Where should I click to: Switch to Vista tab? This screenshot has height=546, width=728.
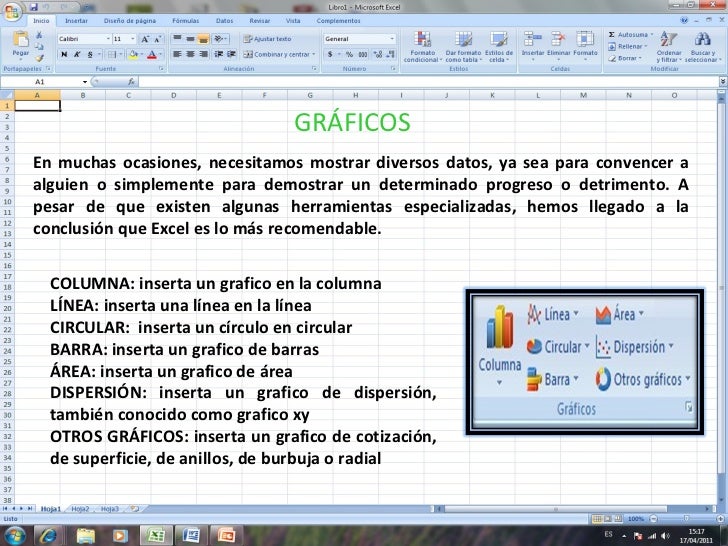[293, 20]
